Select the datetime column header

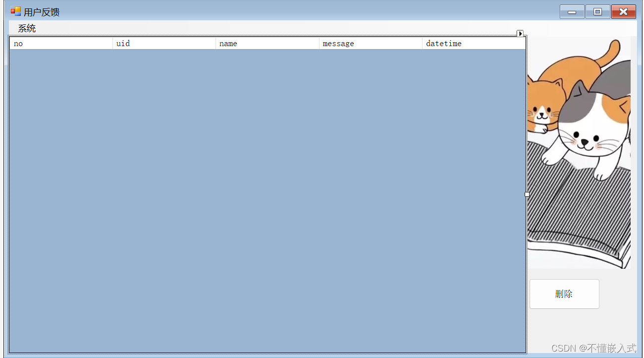(x=474, y=44)
